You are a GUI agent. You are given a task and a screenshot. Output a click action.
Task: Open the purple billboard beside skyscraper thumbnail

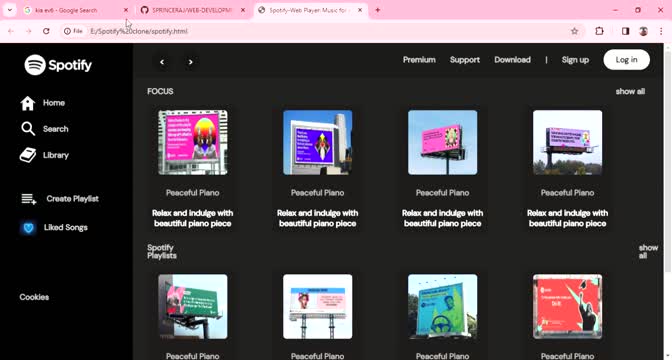[x=318, y=142]
